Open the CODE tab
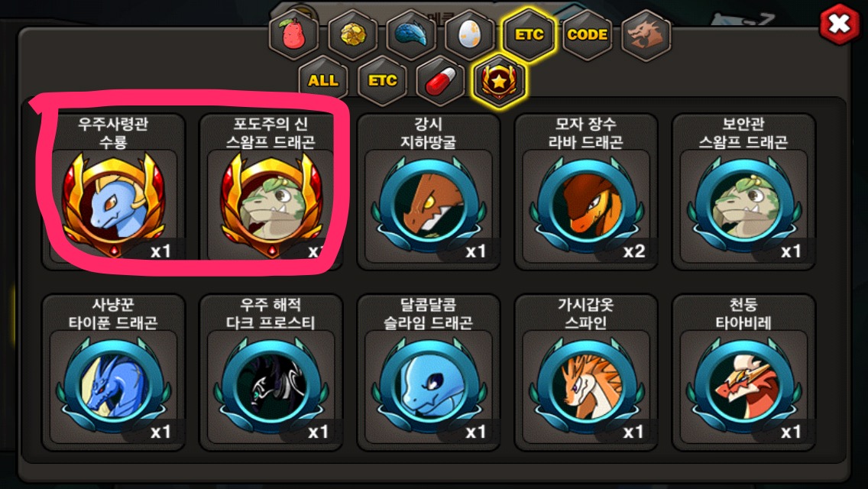The width and height of the screenshot is (868, 489). [588, 34]
